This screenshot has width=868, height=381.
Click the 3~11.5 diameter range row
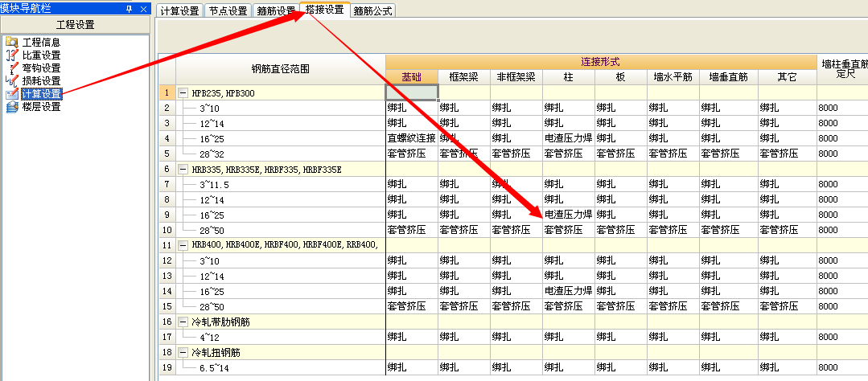click(x=281, y=184)
